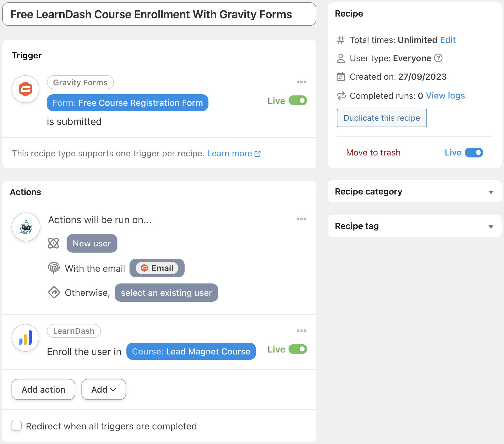Open the trigger's three-dot options menu
Image resolution: width=504 pixels, height=444 pixels.
(x=301, y=82)
